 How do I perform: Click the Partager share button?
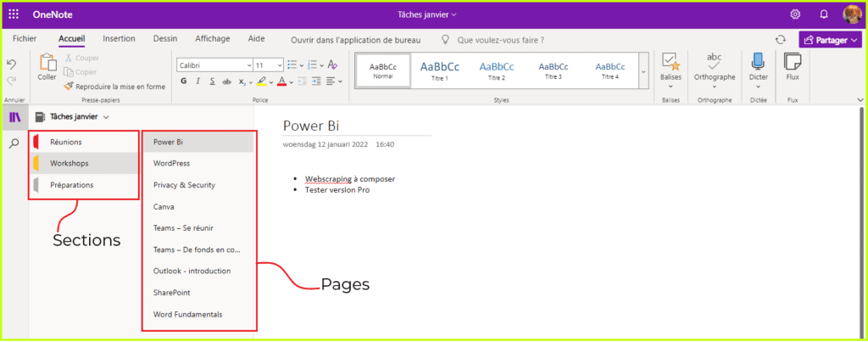coord(831,40)
